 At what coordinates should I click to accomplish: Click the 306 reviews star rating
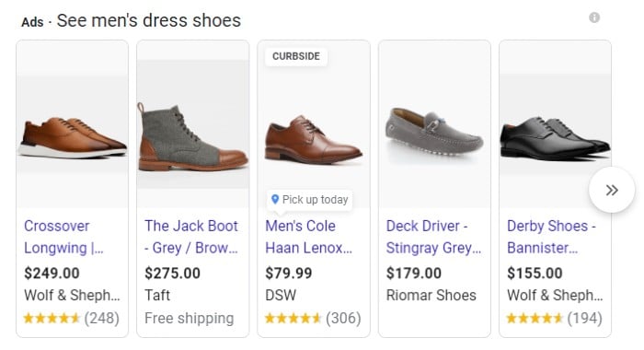tap(313, 319)
